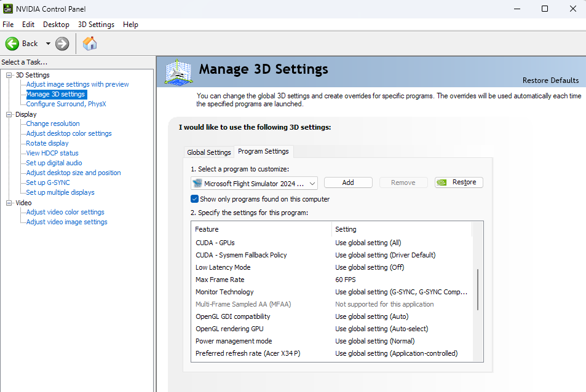Open Set up multiple displays

click(60, 192)
